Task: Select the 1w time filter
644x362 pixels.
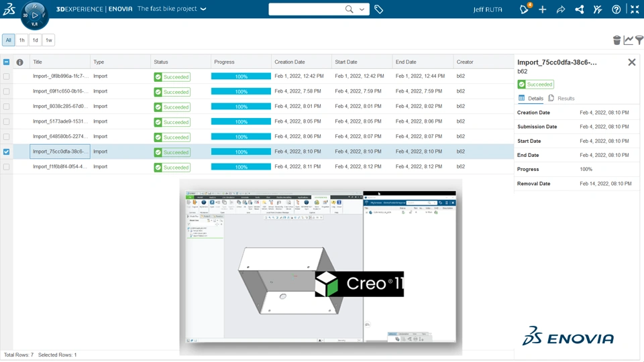Action: (49, 40)
